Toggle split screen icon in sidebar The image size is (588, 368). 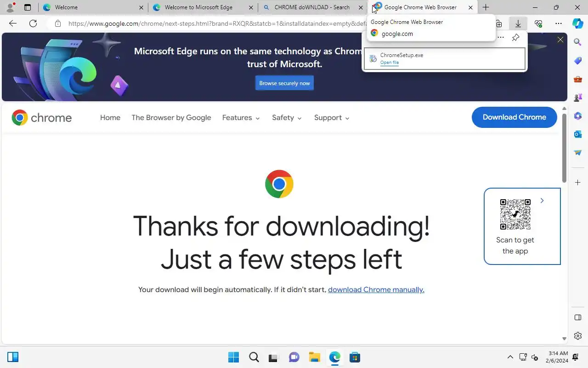tap(578, 317)
